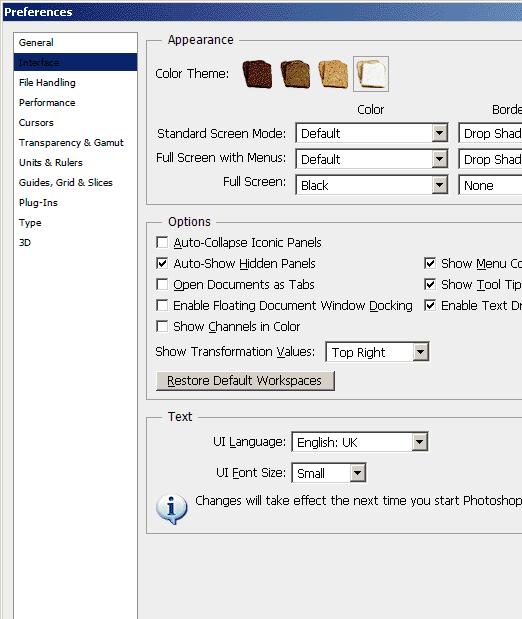Enable Auto-Collapse Iconic Panels checkbox
This screenshot has width=522, height=619.
coord(162,242)
